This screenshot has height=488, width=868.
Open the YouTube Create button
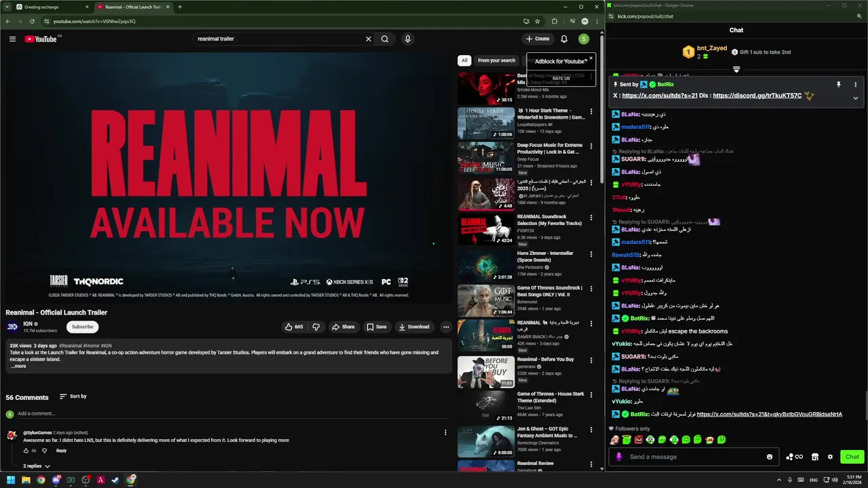pos(538,39)
